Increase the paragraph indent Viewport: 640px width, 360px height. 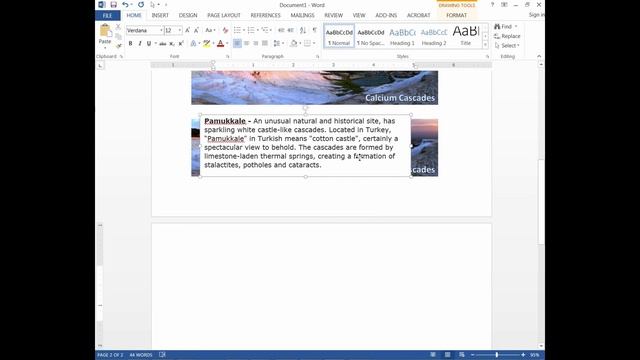291,30
